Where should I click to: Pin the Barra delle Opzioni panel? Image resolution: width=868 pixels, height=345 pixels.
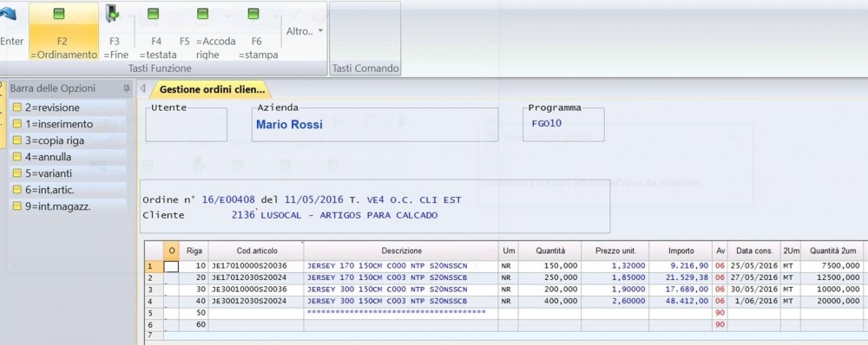(x=126, y=88)
